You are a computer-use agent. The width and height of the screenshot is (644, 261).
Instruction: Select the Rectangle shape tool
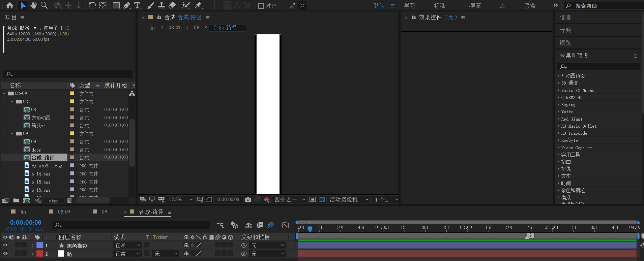116,5
